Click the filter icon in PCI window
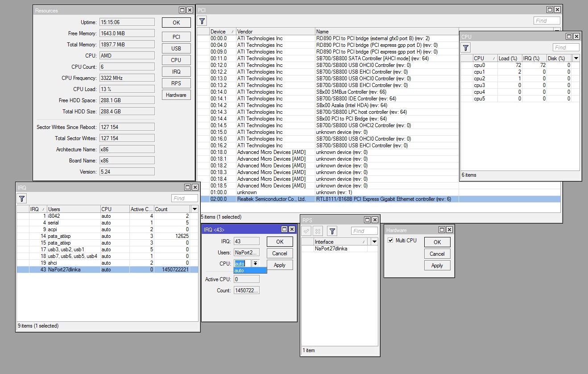The image size is (588, 374). tap(202, 21)
